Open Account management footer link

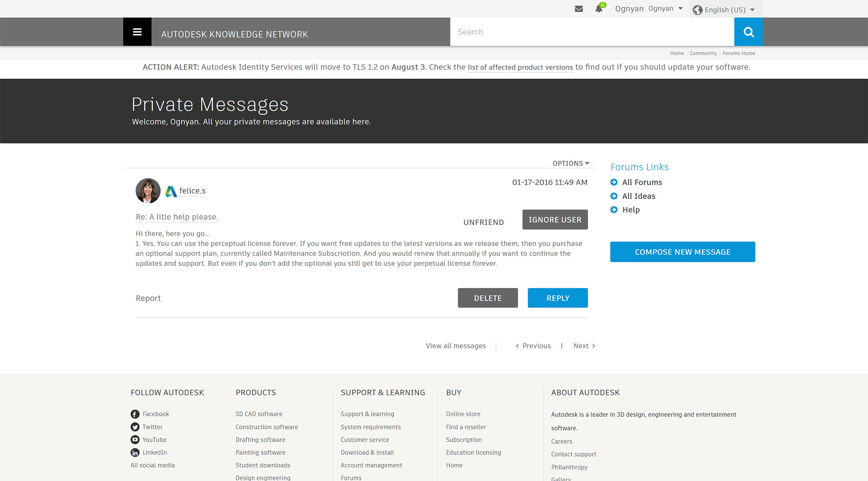(371, 465)
